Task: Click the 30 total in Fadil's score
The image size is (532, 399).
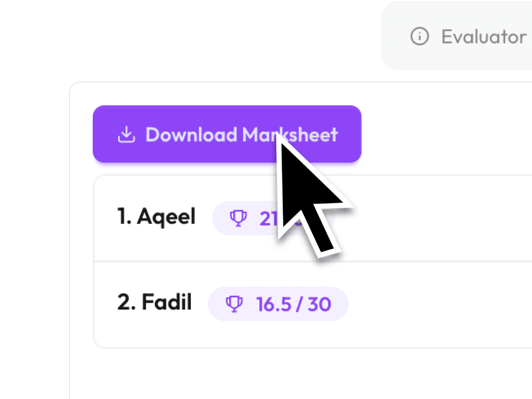Action: (x=319, y=304)
